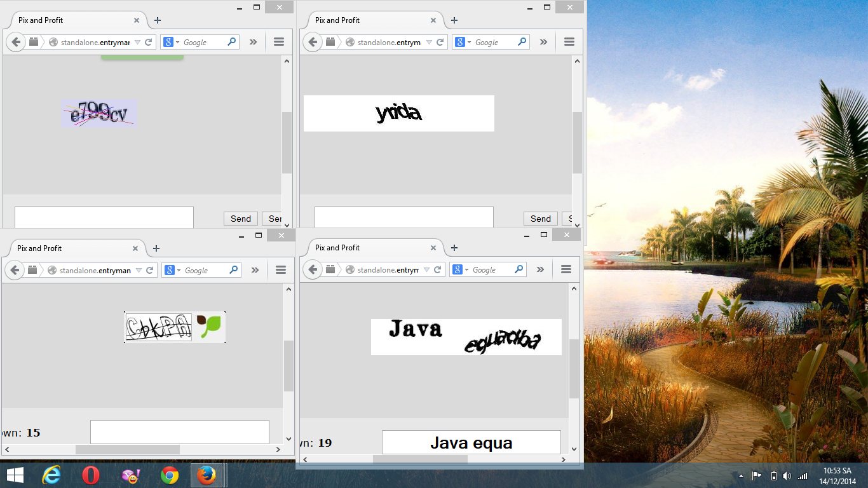Reload the page in the Java captcha window
Viewport: 868px width, 488px height.
(x=437, y=270)
